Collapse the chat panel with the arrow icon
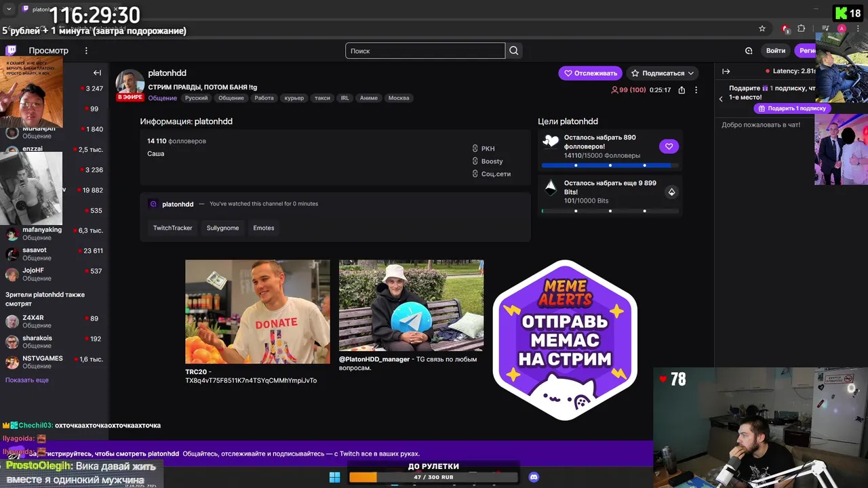Viewport: 868px width, 488px height. pos(726,71)
